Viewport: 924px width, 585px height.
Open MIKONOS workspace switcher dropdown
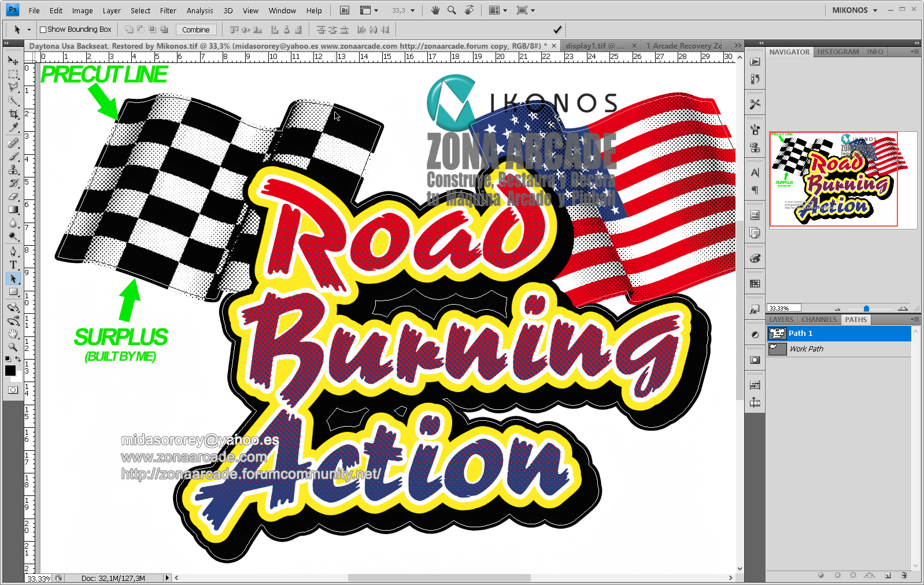pos(855,10)
